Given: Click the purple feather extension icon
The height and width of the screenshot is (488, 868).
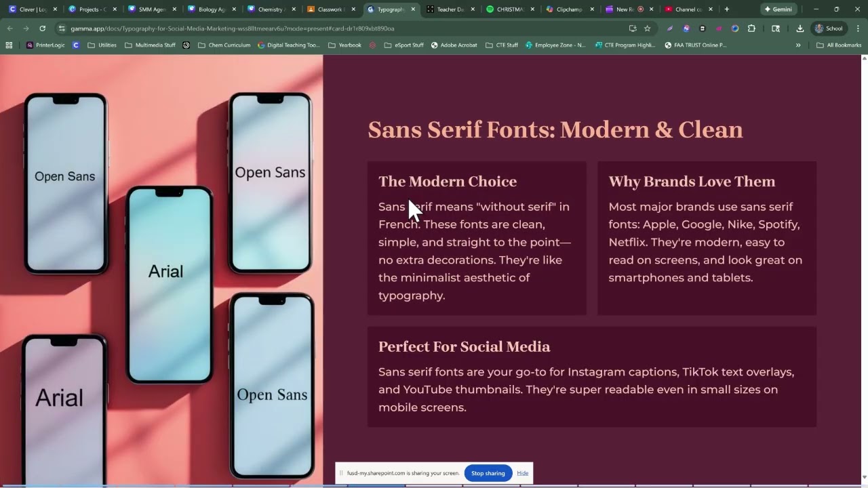Looking at the screenshot, I should pos(670,28).
